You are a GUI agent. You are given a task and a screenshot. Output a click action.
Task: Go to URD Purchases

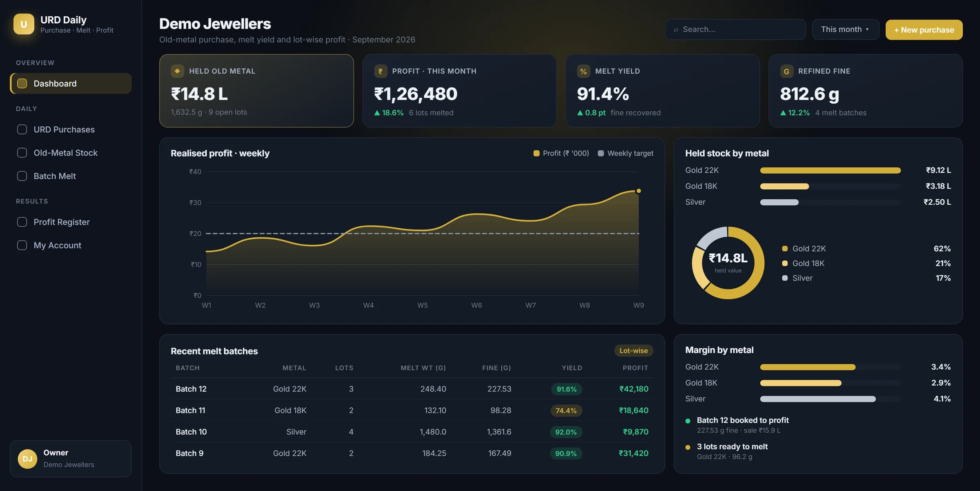[x=71, y=129]
